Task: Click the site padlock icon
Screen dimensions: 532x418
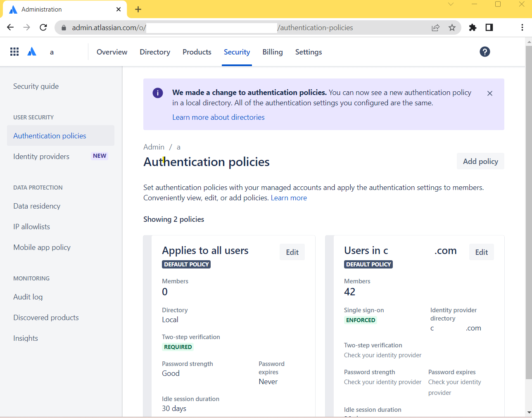Action: 64,28
